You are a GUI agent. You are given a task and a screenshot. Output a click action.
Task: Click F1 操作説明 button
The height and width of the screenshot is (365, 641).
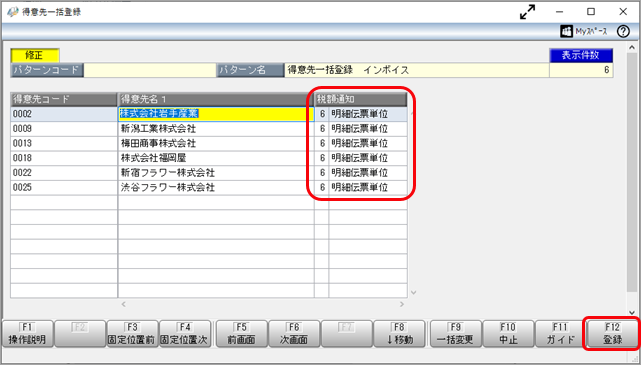[x=27, y=334]
